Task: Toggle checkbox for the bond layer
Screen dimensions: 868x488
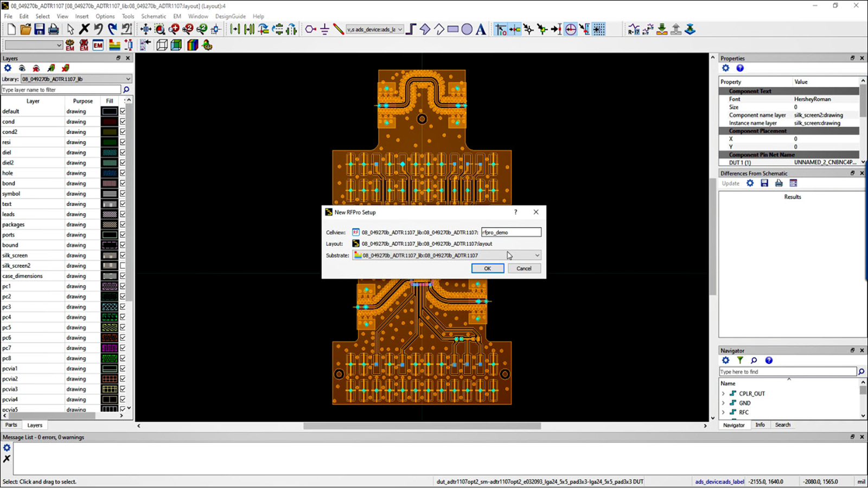Action: point(123,183)
